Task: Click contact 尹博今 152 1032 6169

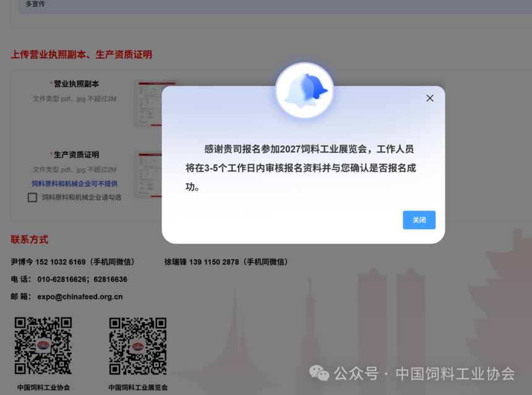Action: pyautogui.click(x=73, y=262)
